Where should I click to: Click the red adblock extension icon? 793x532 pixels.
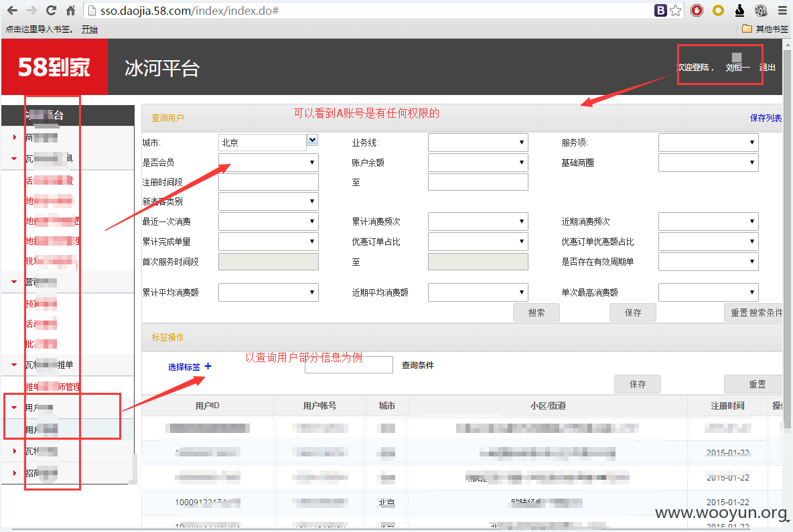[x=697, y=10]
